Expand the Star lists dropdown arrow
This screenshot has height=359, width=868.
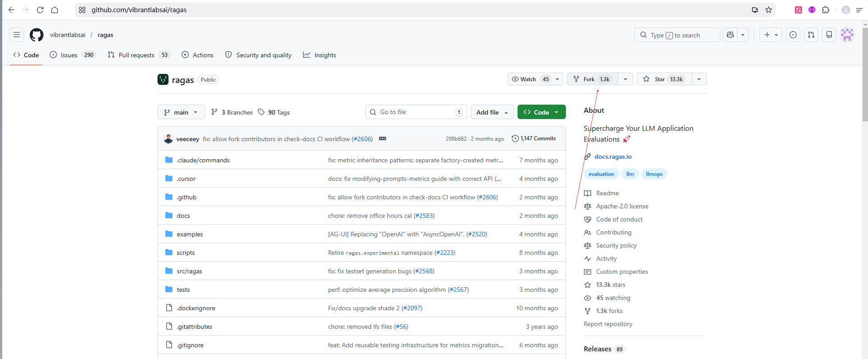tap(699, 79)
